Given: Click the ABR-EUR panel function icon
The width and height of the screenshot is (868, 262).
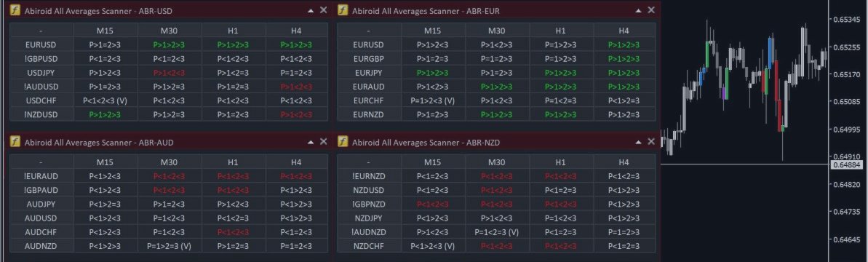Looking at the screenshot, I should [x=343, y=10].
